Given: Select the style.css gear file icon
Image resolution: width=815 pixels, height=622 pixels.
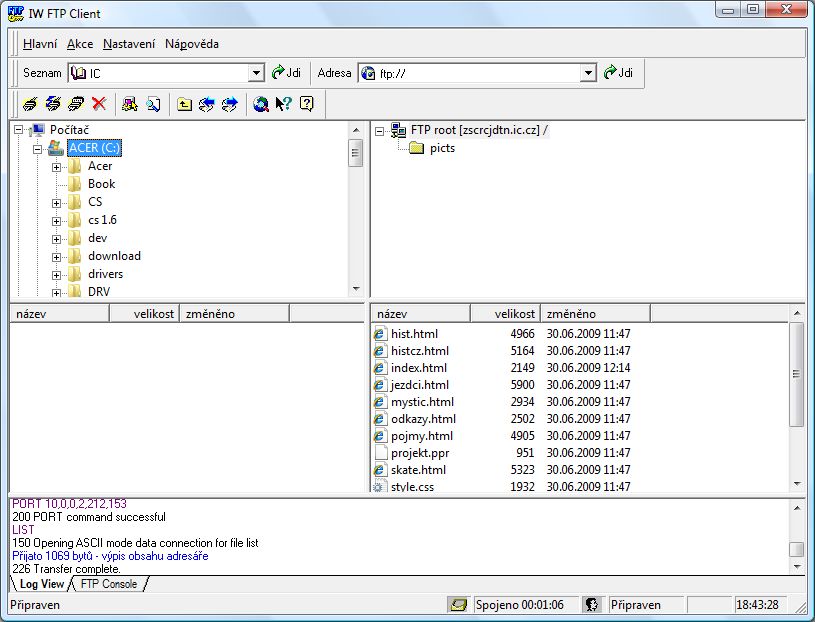Looking at the screenshot, I should coord(379,486).
